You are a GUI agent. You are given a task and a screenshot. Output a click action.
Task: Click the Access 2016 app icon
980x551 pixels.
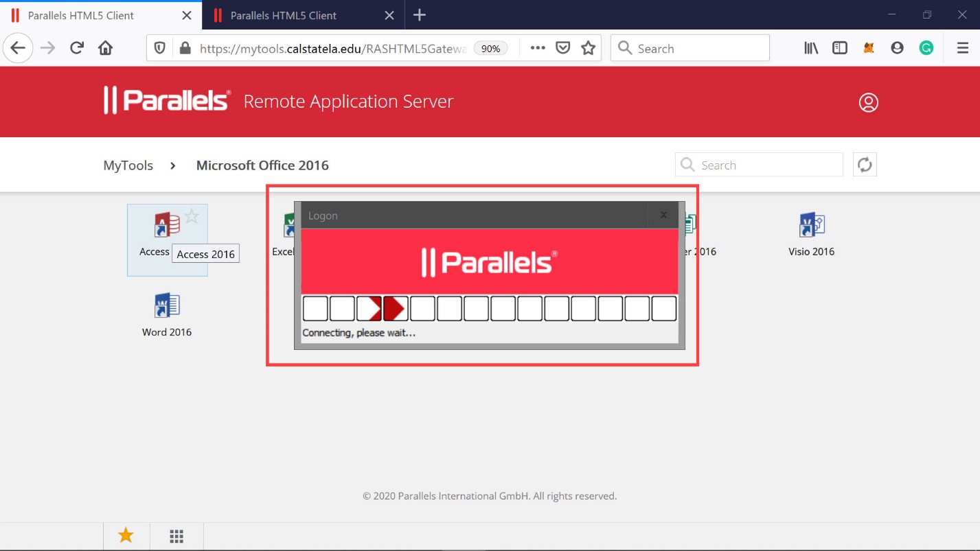pos(166,226)
